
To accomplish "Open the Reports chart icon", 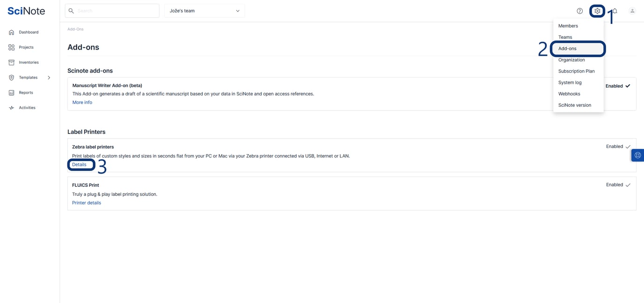I will point(12,93).
